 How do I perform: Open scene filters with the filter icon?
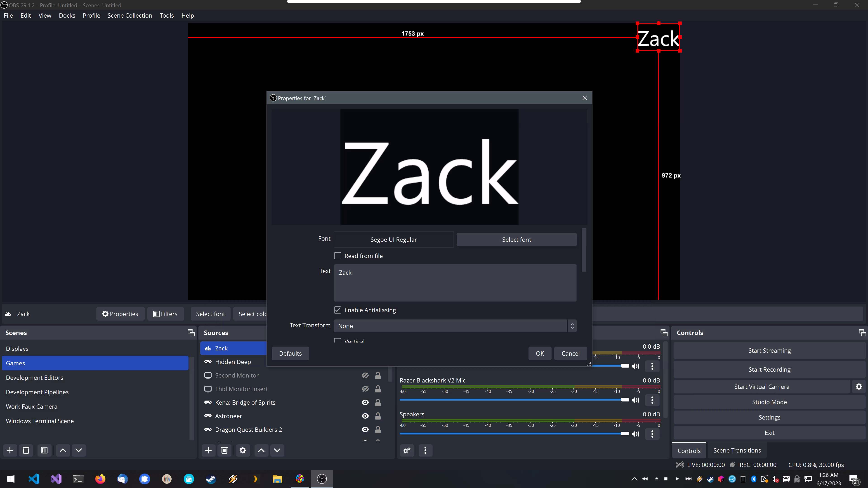(x=44, y=450)
